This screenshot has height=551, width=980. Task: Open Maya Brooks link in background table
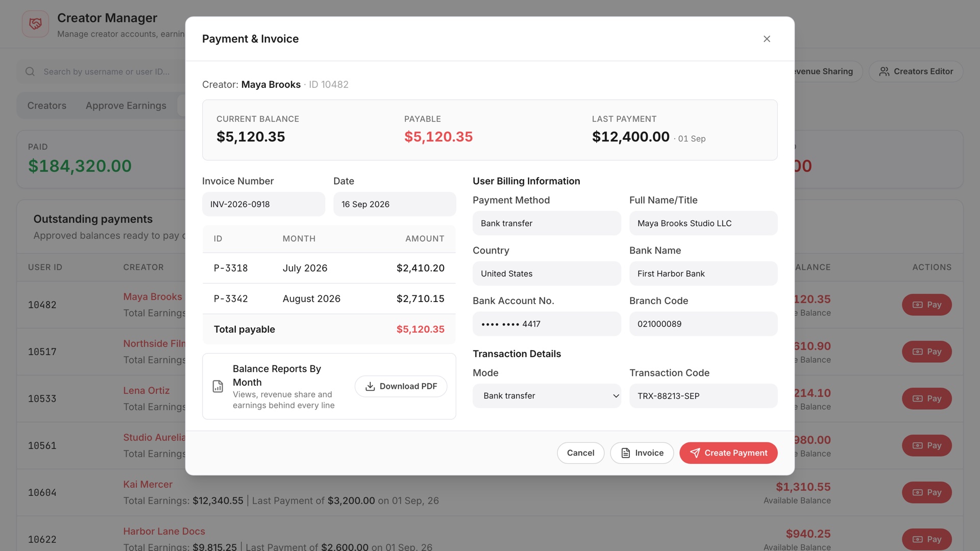click(152, 296)
